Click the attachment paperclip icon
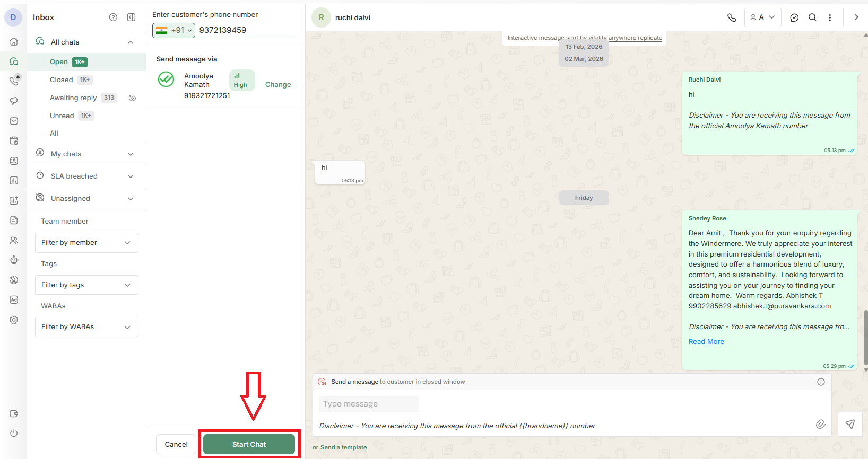The image size is (868, 459). (x=820, y=424)
